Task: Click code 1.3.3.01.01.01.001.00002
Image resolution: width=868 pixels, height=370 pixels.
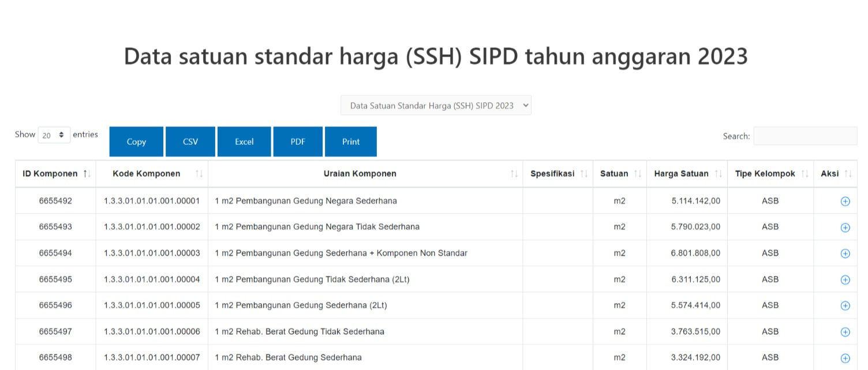Action: (x=152, y=227)
